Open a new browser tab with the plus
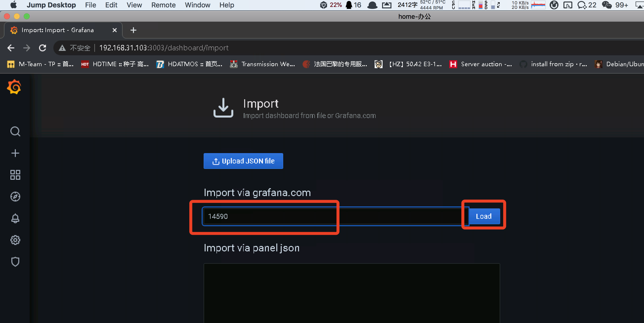The image size is (644, 323). coord(133,30)
